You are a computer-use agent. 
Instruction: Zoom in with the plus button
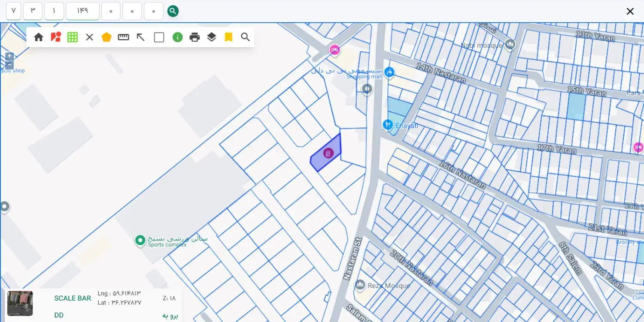pos(9,57)
